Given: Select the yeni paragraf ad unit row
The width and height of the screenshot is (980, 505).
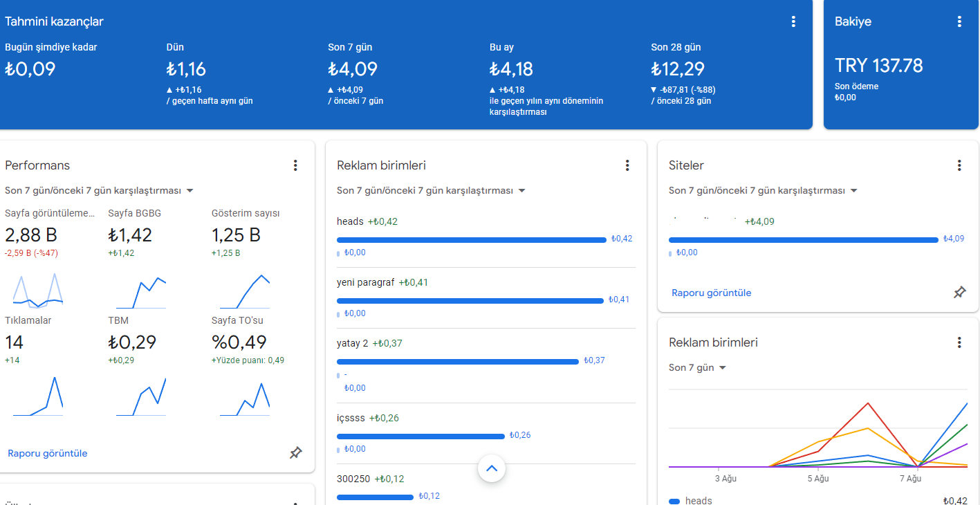Looking at the screenshot, I should point(486,297).
